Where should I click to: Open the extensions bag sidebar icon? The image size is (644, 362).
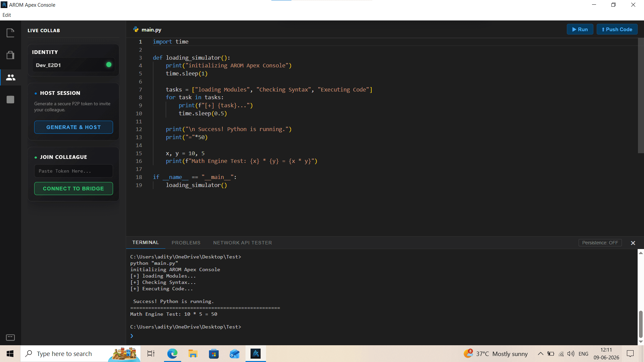(10, 55)
